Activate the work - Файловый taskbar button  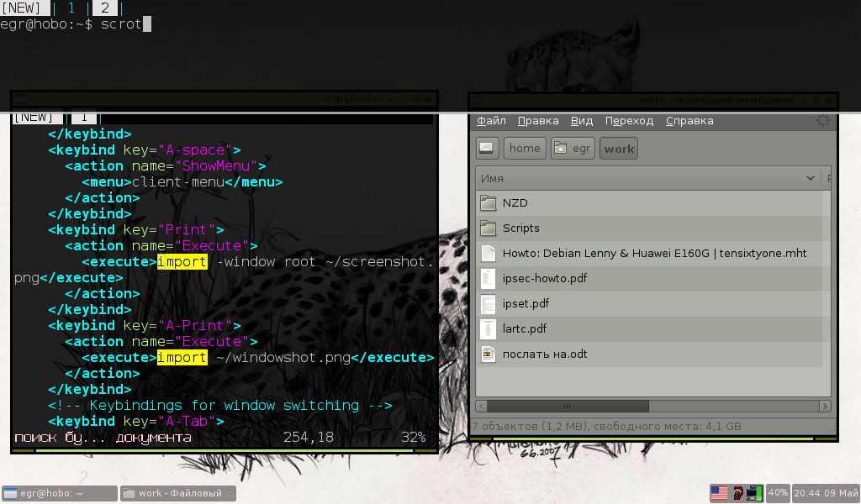tap(178, 493)
